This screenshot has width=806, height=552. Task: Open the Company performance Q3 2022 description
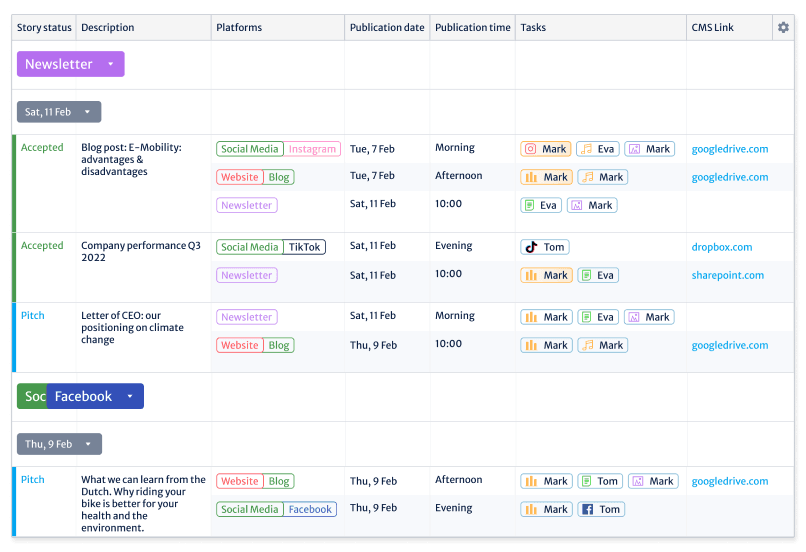[140, 252]
